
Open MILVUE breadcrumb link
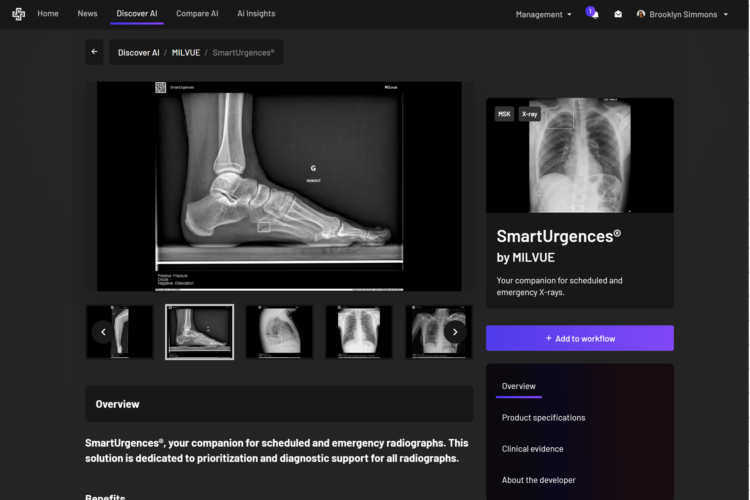coord(186,53)
